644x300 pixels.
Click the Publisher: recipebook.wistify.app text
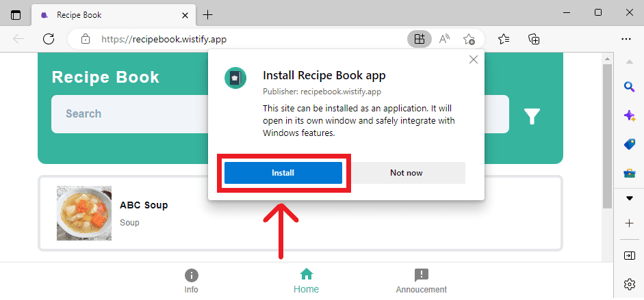[322, 92]
